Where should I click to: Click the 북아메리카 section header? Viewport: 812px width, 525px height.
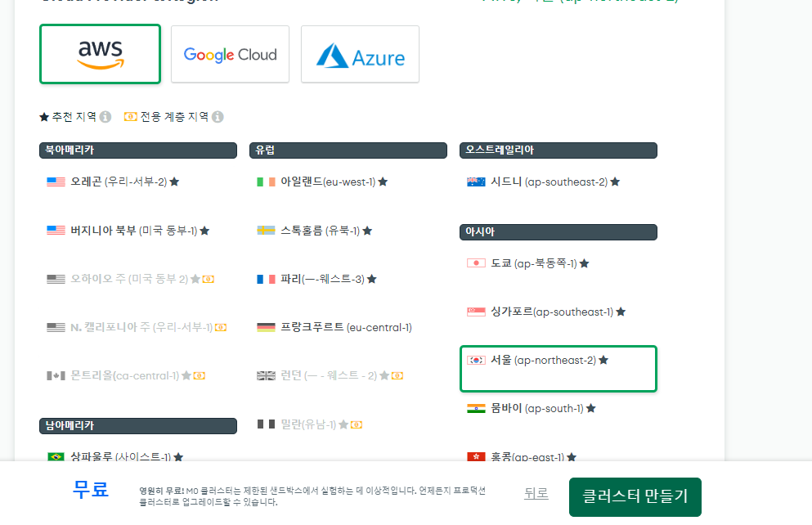tap(137, 150)
